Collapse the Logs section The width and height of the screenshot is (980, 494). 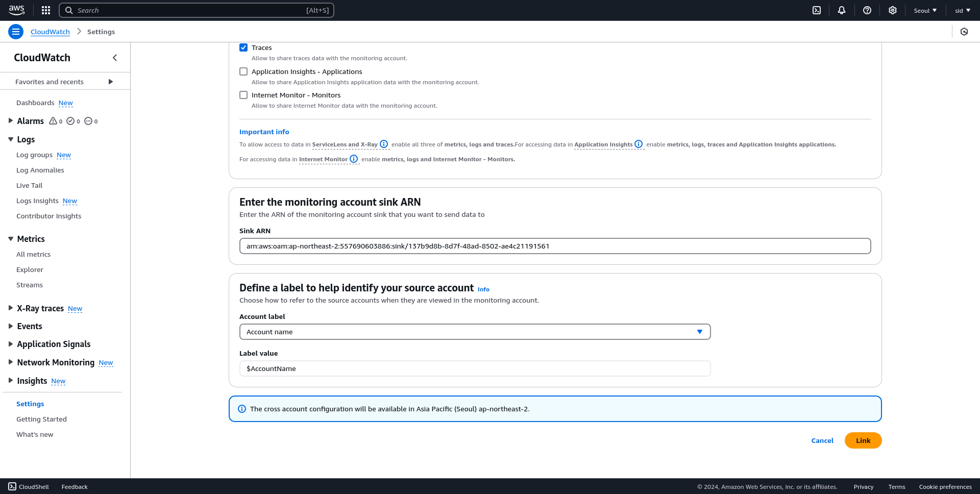11,139
